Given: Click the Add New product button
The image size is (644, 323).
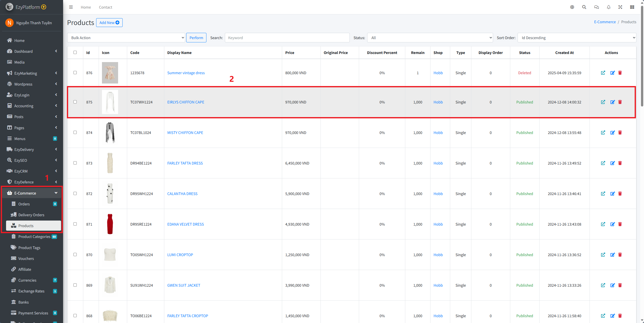Looking at the screenshot, I should tap(109, 22).
